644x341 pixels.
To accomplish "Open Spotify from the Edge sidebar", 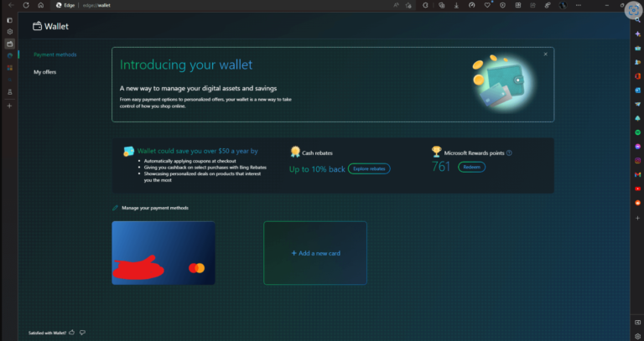I will click(638, 132).
